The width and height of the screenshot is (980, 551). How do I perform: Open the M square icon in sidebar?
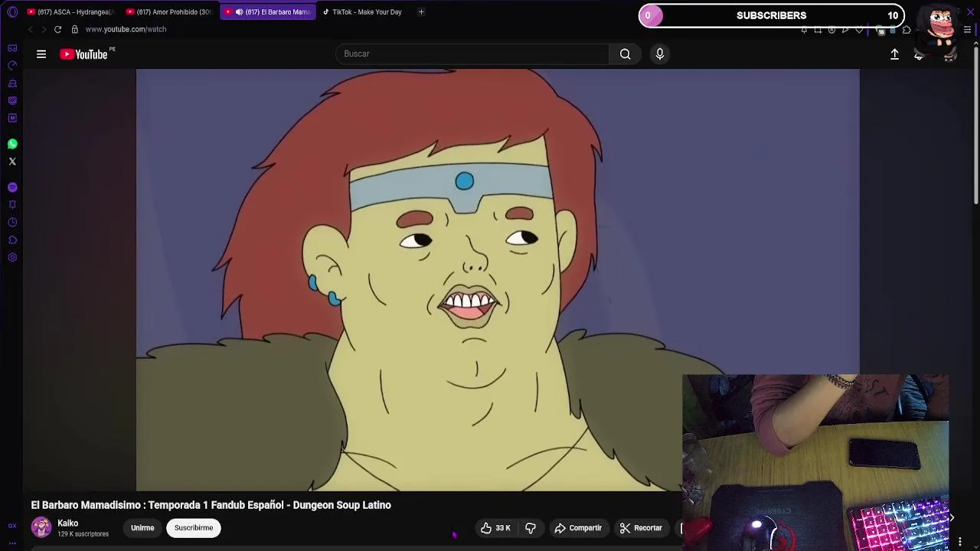coord(12,119)
